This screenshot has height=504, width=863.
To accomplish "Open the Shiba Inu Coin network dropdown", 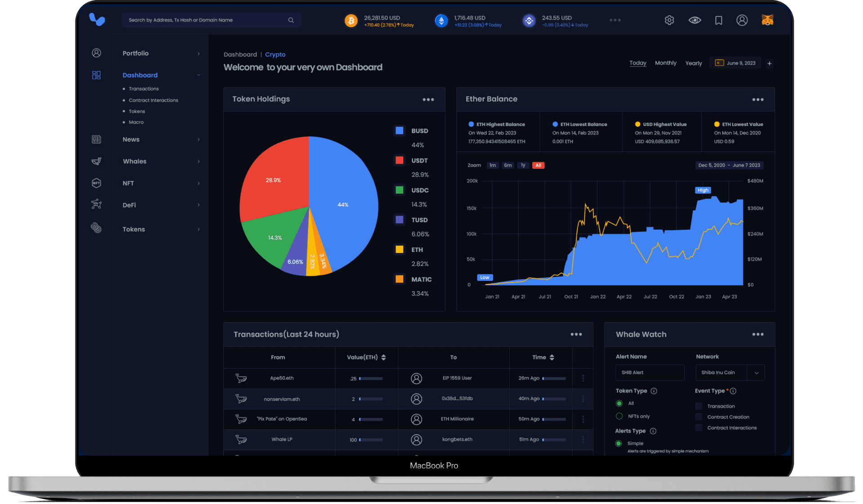I will coord(730,372).
